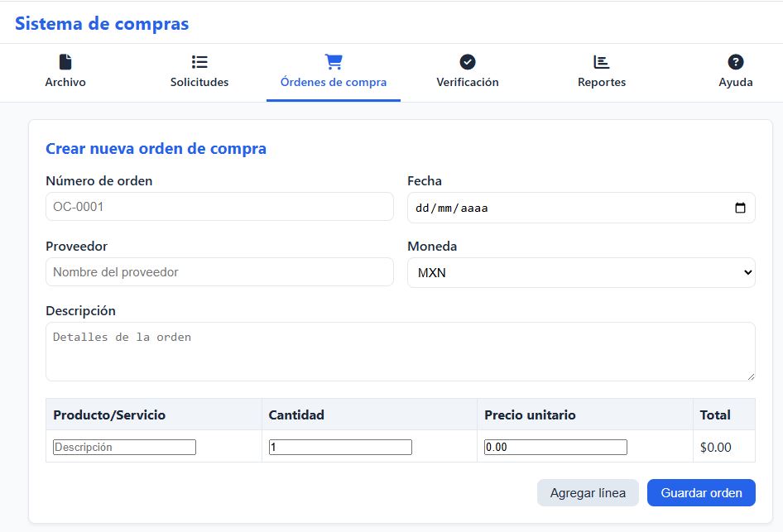Click the Precio unitario input
Screen dimensions: 783x532
(555, 448)
